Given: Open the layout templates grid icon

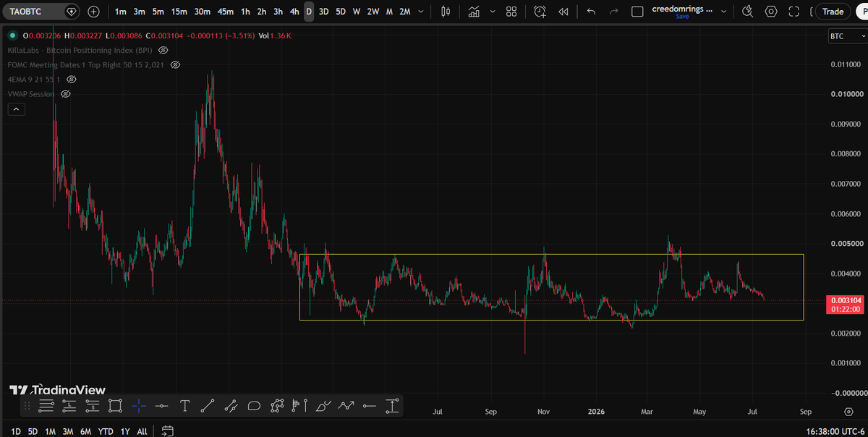Looking at the screenshot, I should pyautogui.click(x=511, y=12).
